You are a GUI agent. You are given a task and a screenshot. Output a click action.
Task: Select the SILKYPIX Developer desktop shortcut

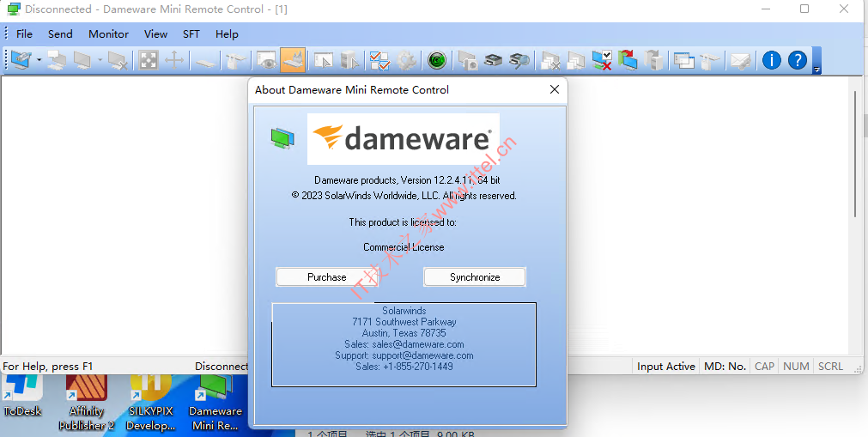pos(150,404)
